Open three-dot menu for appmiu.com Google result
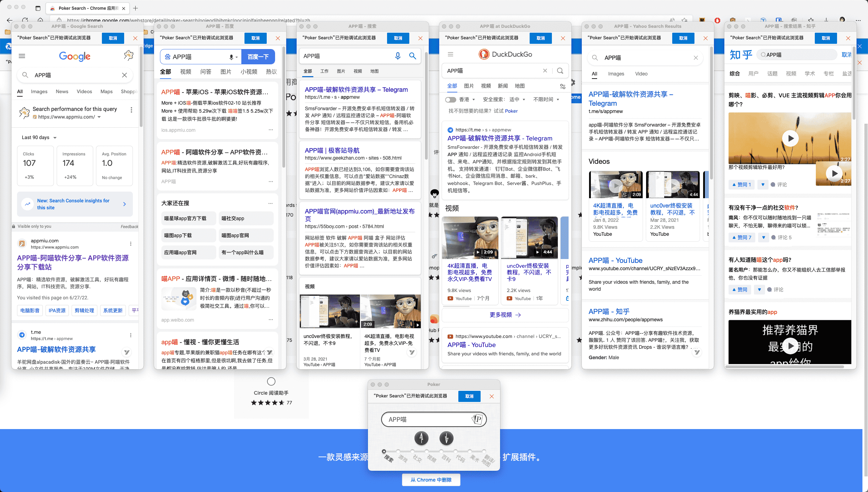Screen dimensions: 868x492 (131, 244)
